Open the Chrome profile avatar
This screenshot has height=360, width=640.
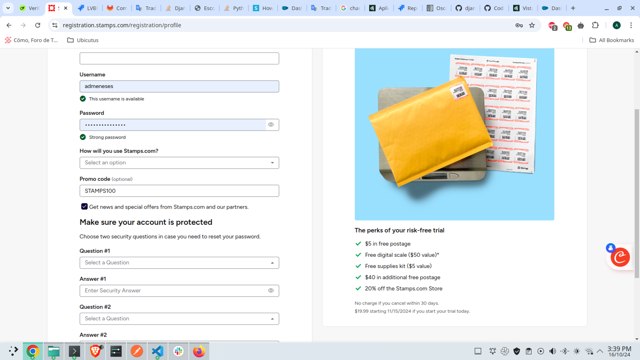pos(616,25)
